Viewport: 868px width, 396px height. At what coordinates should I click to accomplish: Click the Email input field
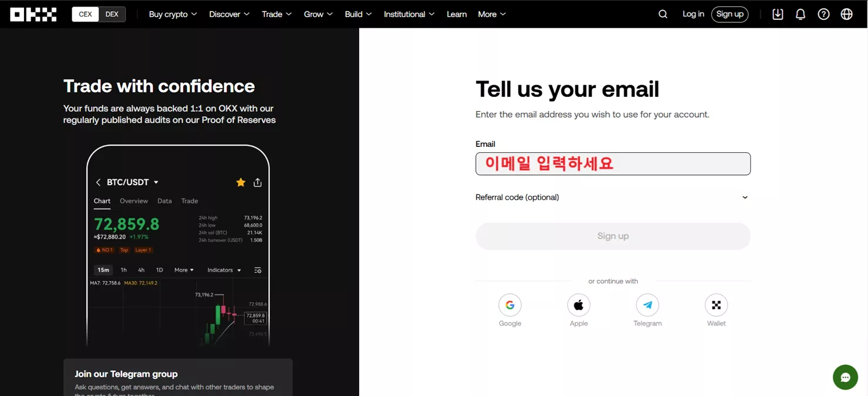click(x=613, y=163)
